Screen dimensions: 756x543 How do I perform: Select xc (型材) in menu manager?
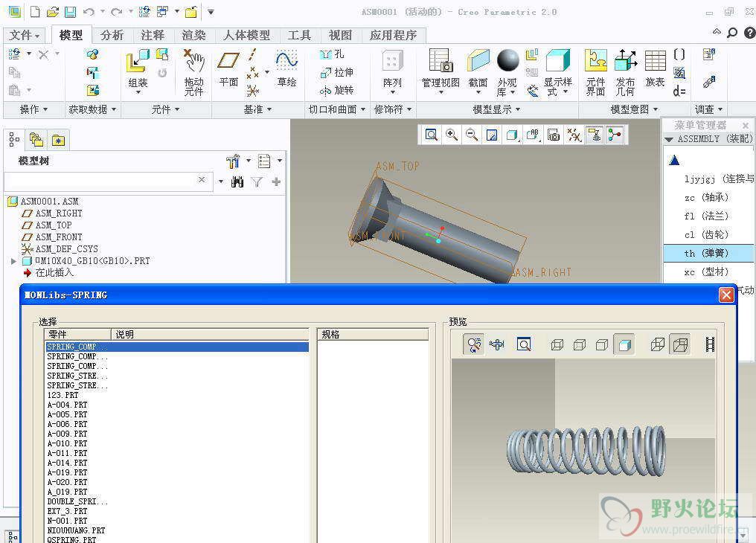tap(708, 272)
